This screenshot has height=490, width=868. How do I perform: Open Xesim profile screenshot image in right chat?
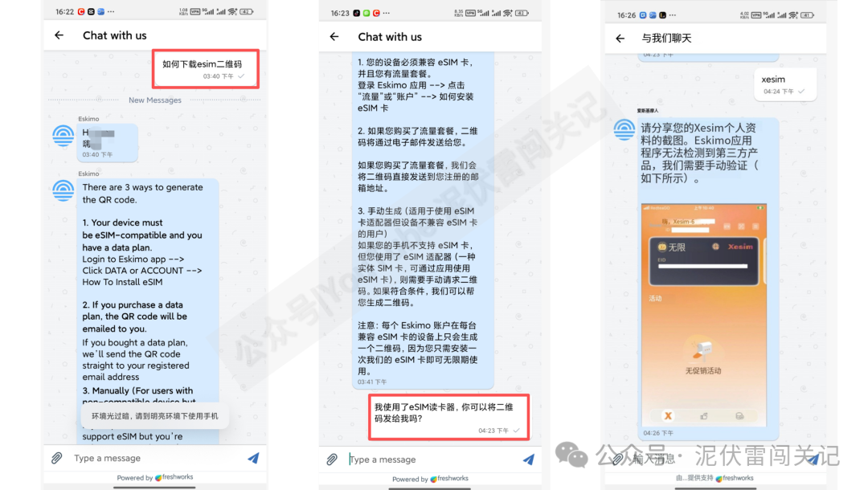point(703,315)
